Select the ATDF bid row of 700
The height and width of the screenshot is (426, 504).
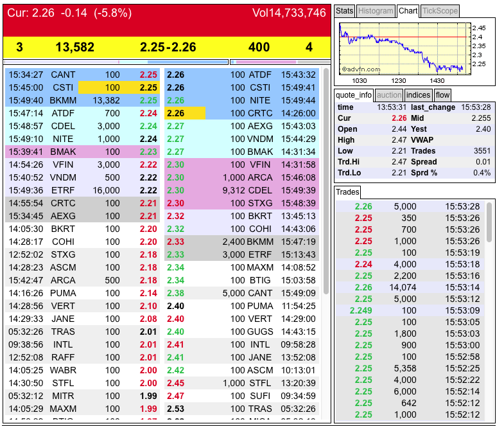click(x=83, y=113)
